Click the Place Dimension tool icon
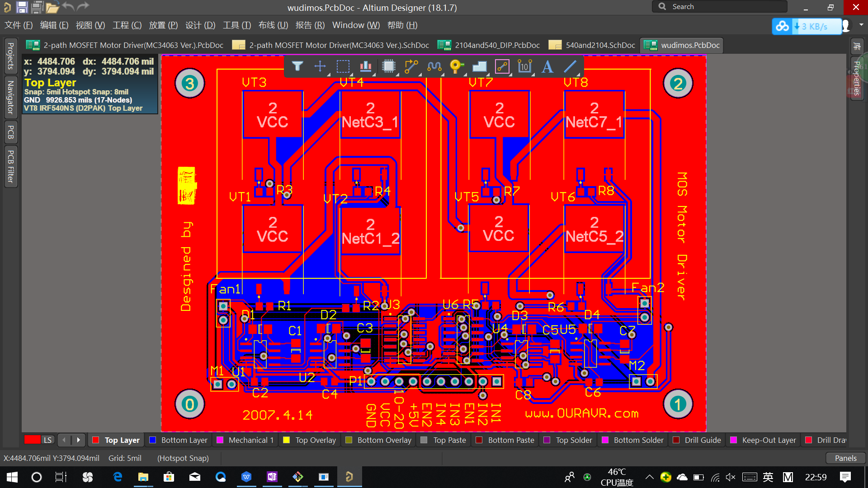The width and height of the screenshot is (868, 488). click(524, 66)
